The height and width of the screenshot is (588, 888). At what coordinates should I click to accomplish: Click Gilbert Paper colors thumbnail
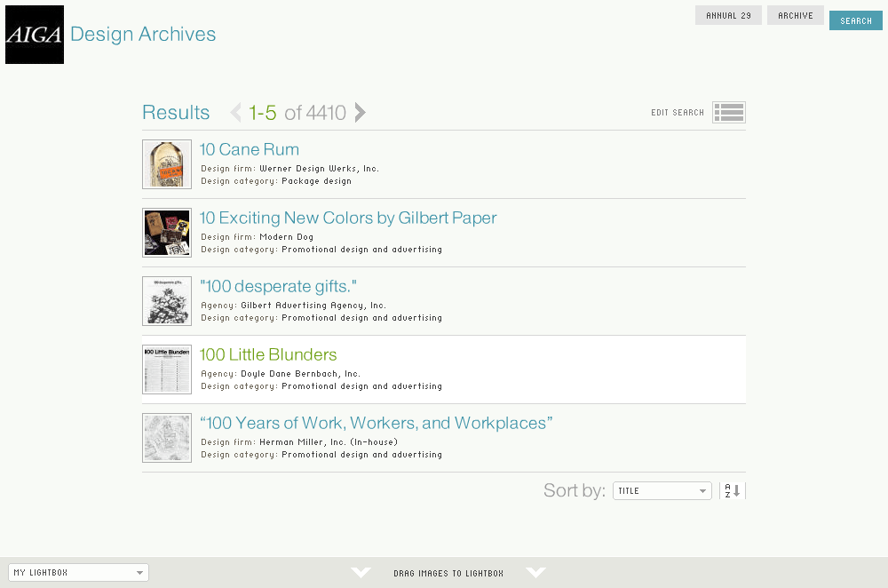(x=167, y=233)
